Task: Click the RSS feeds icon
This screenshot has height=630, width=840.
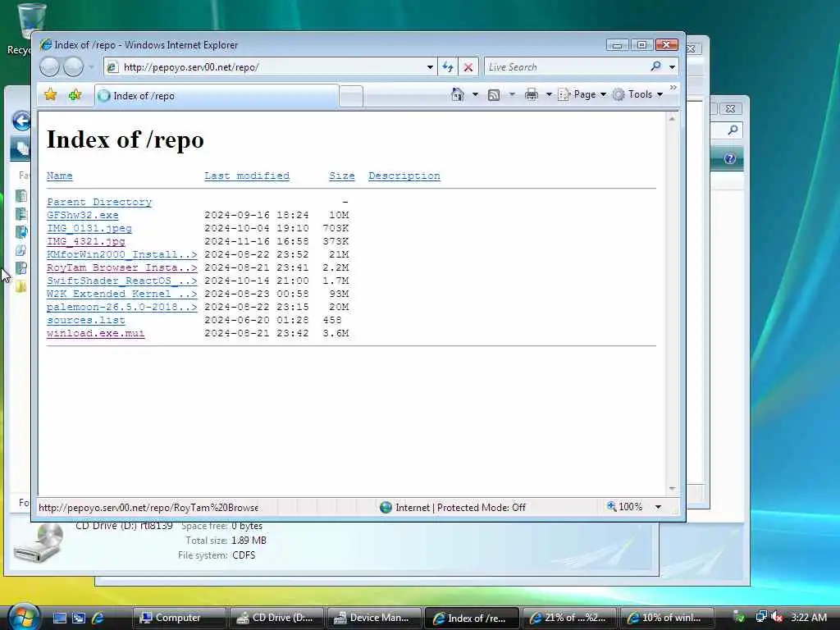Action: pos(493,95)
